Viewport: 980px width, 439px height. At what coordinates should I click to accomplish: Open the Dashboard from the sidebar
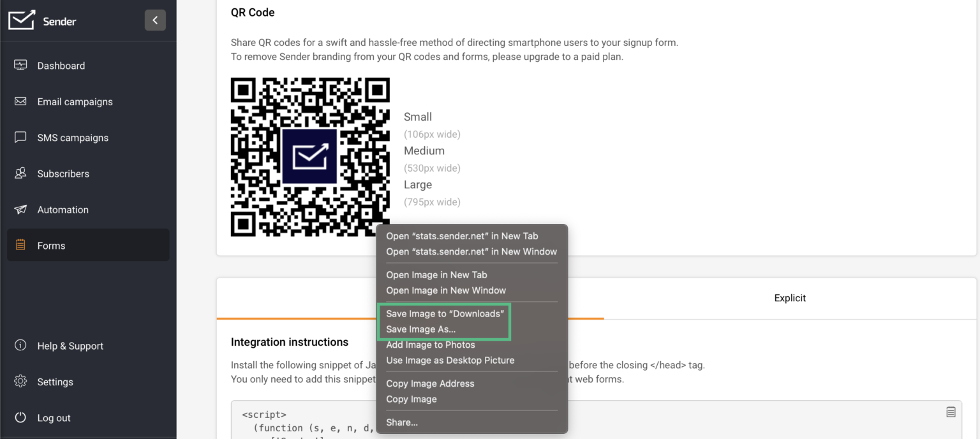tap(21, 65)
